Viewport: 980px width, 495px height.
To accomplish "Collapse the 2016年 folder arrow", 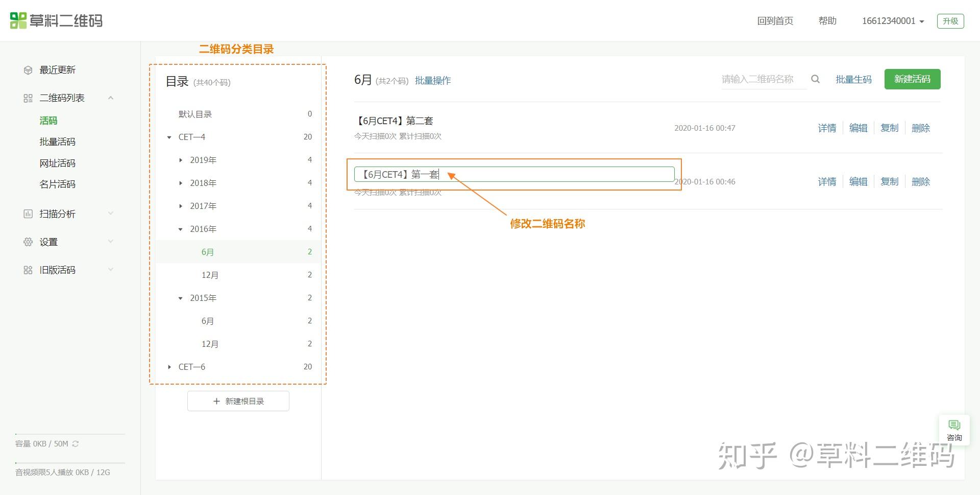I will click(181, 229).
